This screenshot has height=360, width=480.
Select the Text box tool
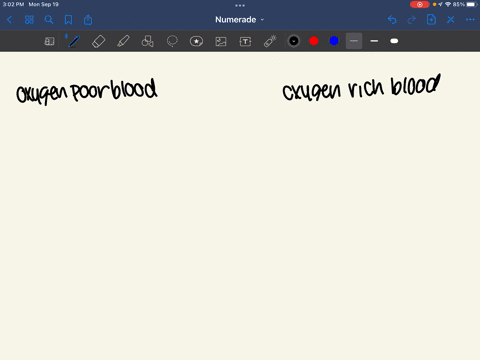245,41
